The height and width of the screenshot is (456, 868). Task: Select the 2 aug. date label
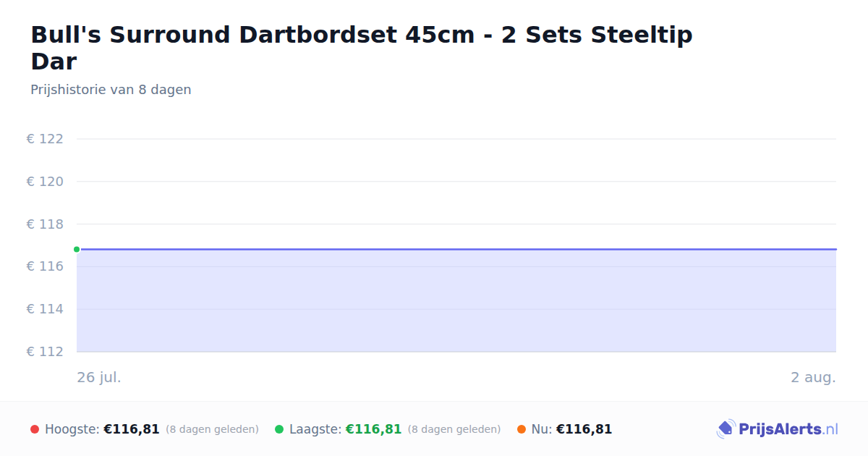point(813,377)
